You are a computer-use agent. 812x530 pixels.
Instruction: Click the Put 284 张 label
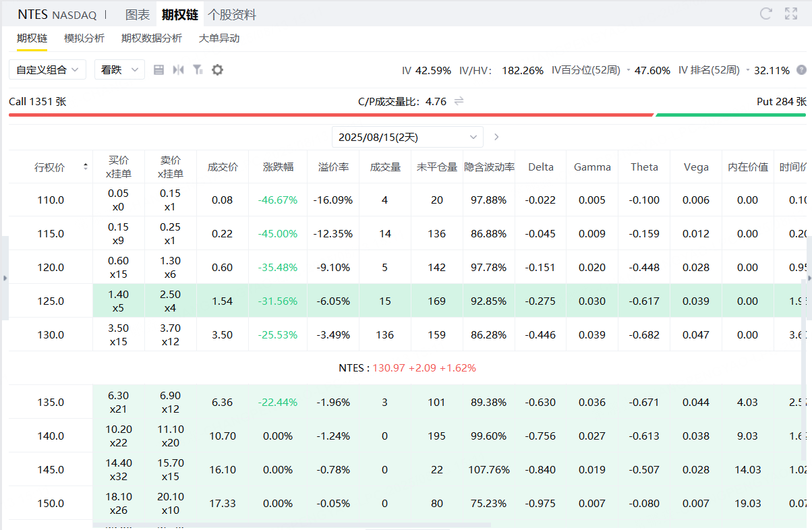[782, 101]
